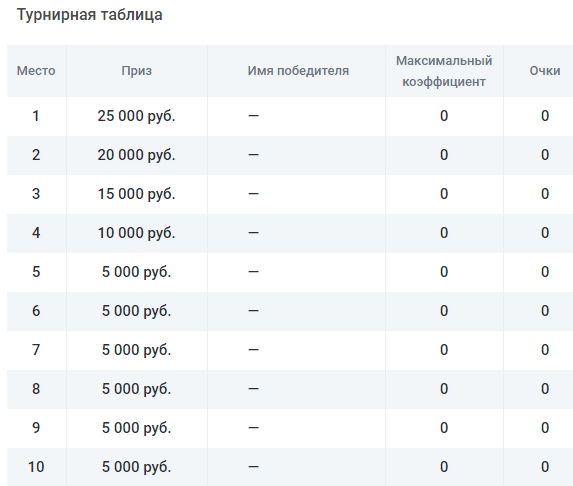Click the winner name dash in row 7
The width and height of the screenshot is (573, 486).
(254, 350)
